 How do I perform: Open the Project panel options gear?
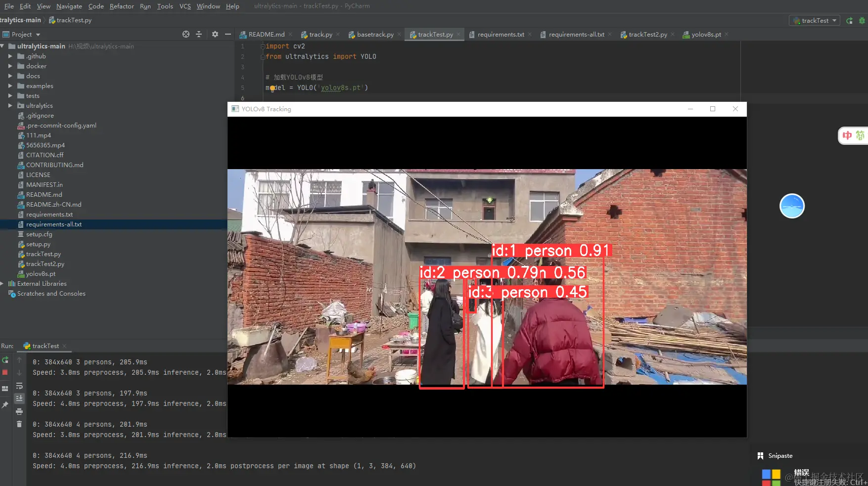click(x=215, y=34)
